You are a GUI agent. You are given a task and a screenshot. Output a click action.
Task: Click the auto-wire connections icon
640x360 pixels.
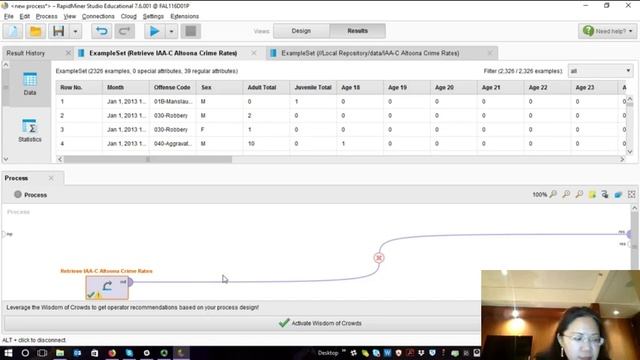tap(605, 195)
